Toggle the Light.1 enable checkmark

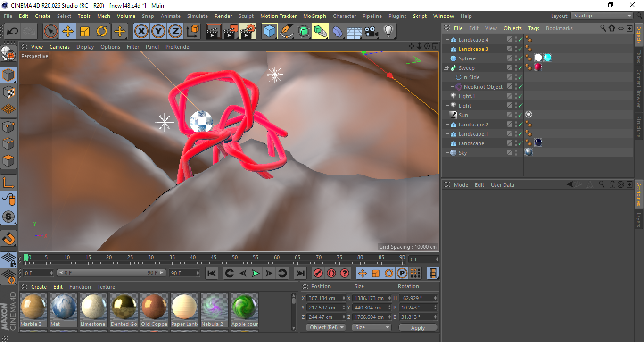pyautogui.click(x=520, y=96)
